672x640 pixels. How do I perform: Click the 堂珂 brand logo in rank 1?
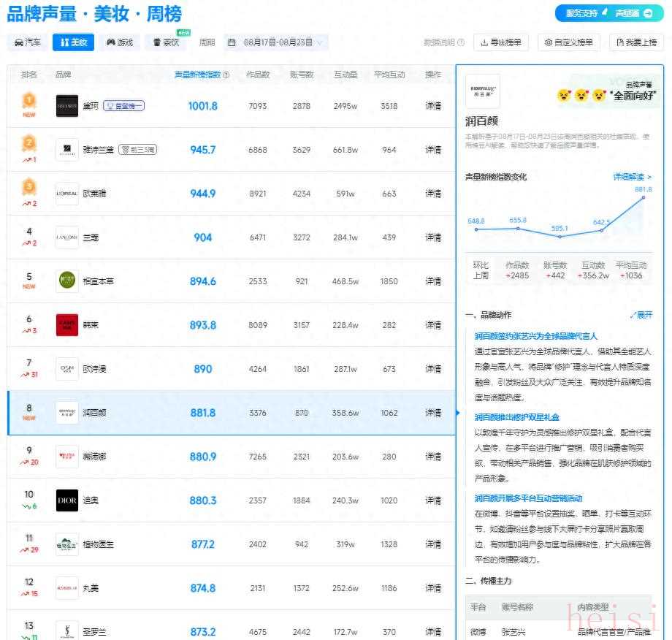coord(67,106)
